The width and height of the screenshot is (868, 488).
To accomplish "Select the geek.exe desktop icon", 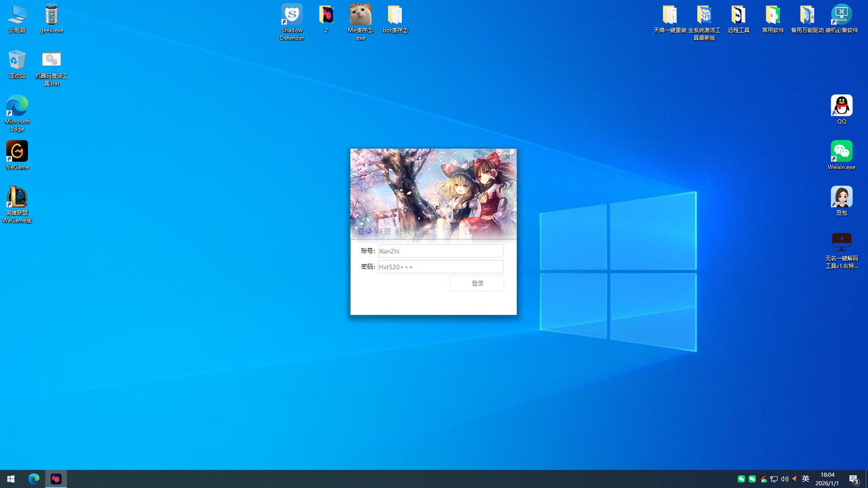I will point(52,19).
